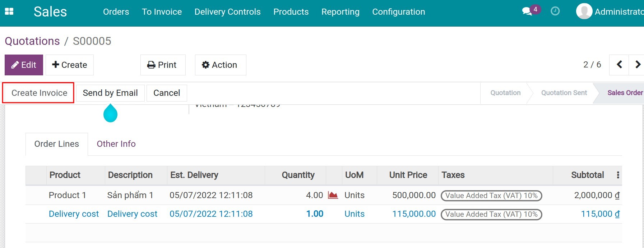
Task: Click the Edit button
Action: pos(24,65)
